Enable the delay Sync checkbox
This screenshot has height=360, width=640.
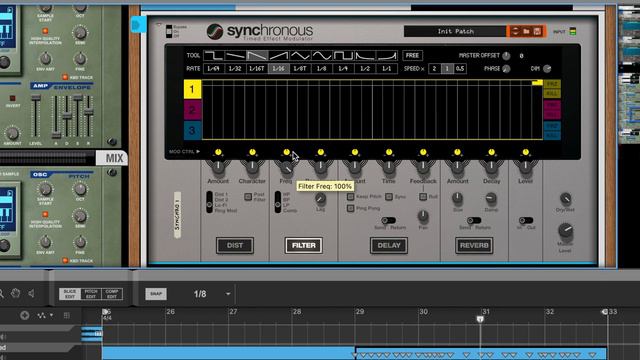click(389, 197)
